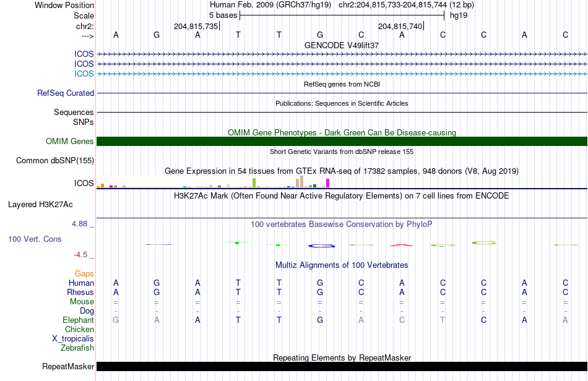Click the 204,815,740 ruler position
The height and width of the screenshot is (381, 588).
400,26
